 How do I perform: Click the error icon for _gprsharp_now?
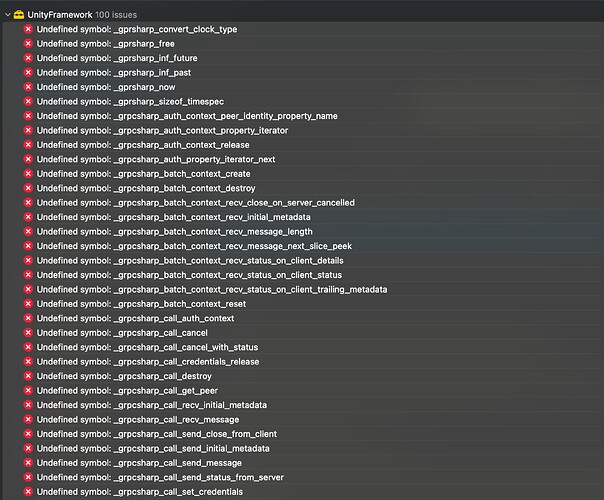28,88
